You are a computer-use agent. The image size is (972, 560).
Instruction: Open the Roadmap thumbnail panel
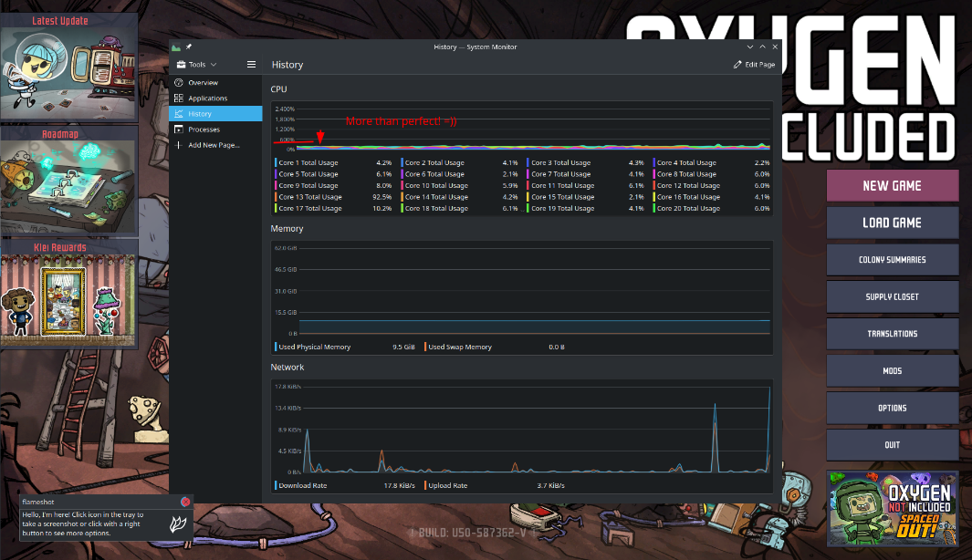pyautogui.click(x=68, y=181)
